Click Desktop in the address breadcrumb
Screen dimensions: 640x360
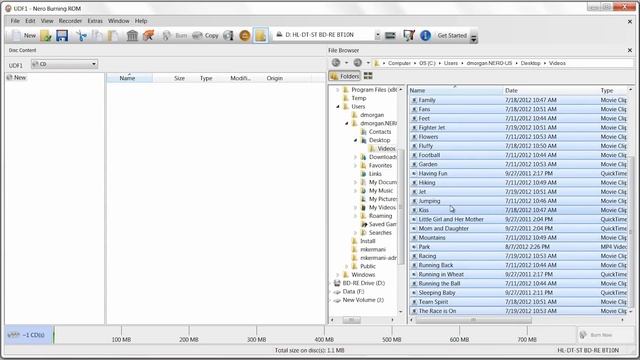click(x=530, y=63)
